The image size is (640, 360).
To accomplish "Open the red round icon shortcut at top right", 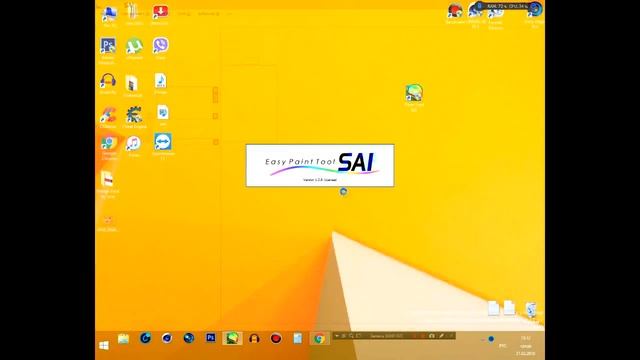I will 454,11.
